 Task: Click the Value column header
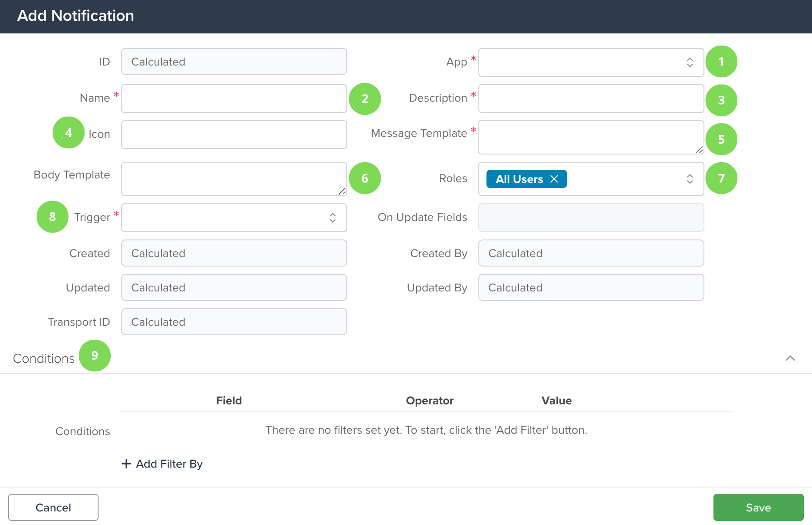557,401
